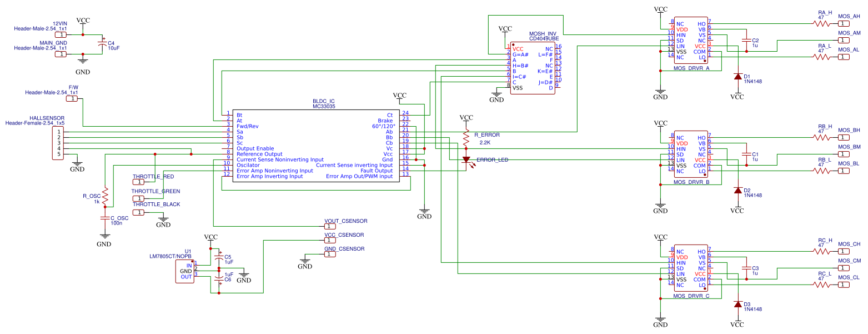Screen dimensions: 868x334
Task: Click the R_ERROR resistor label
Action: [487, 135]
